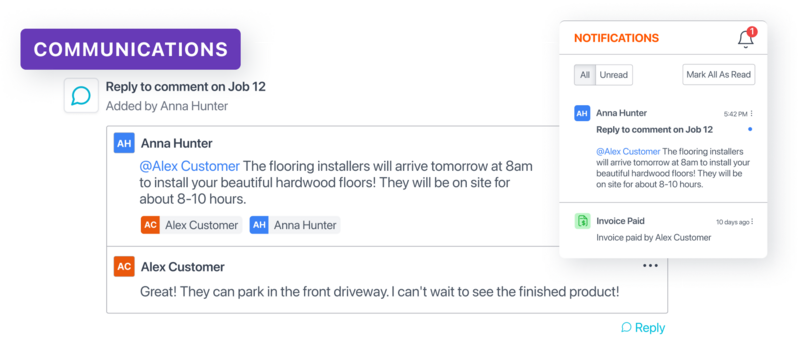Open options menu next to 5:42 PM notification
Image resolution: width=800 pixels, height=363 pixels.
click(x=752, y=113)
